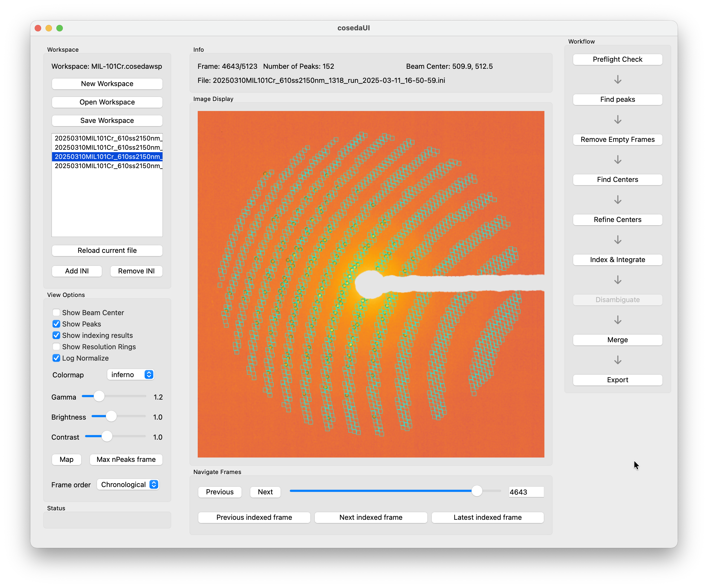Click the Gamma slider handle
This screenshot has width=708, height=588.
click(x=99, y=396)
